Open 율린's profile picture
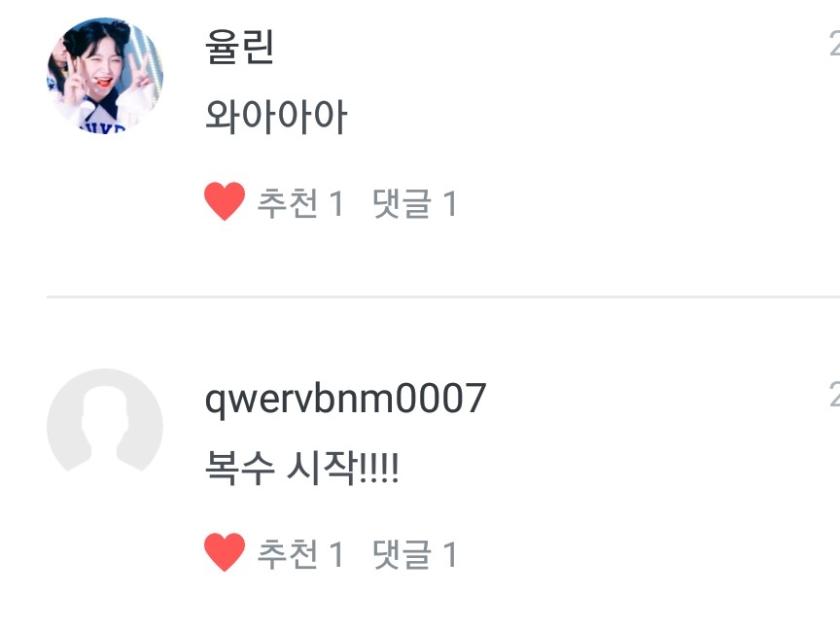This screenshot has width=840, height=630. pos(105,76)
